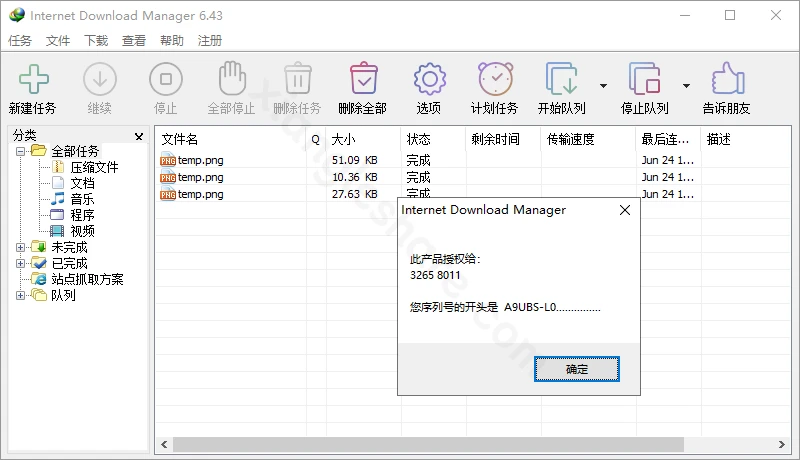Open 计划任务 alarm clock icon
The width and height of the screenshot is (800, 460).
(495, 79)
